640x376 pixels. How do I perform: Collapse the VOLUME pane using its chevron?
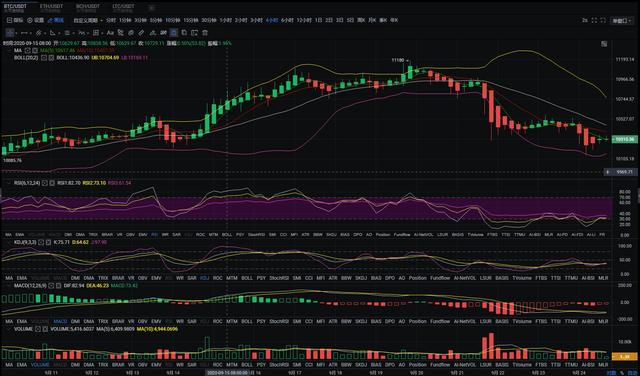point(9,329)
